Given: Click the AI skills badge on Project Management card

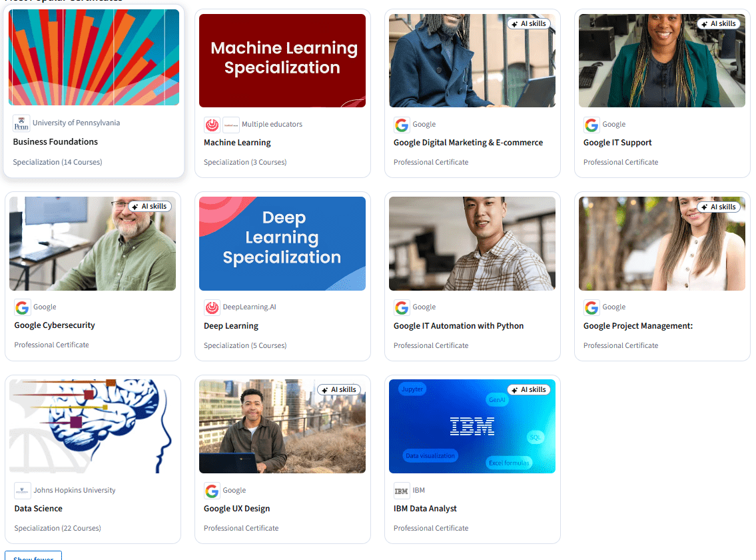Looking at the screenshot, I should pyautogui.click(x=719, y=207).
